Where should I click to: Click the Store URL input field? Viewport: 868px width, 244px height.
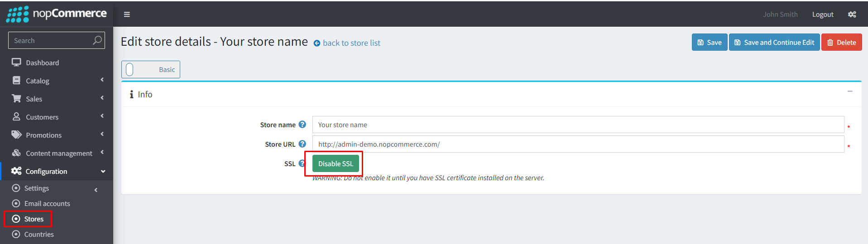pos(578,144)
